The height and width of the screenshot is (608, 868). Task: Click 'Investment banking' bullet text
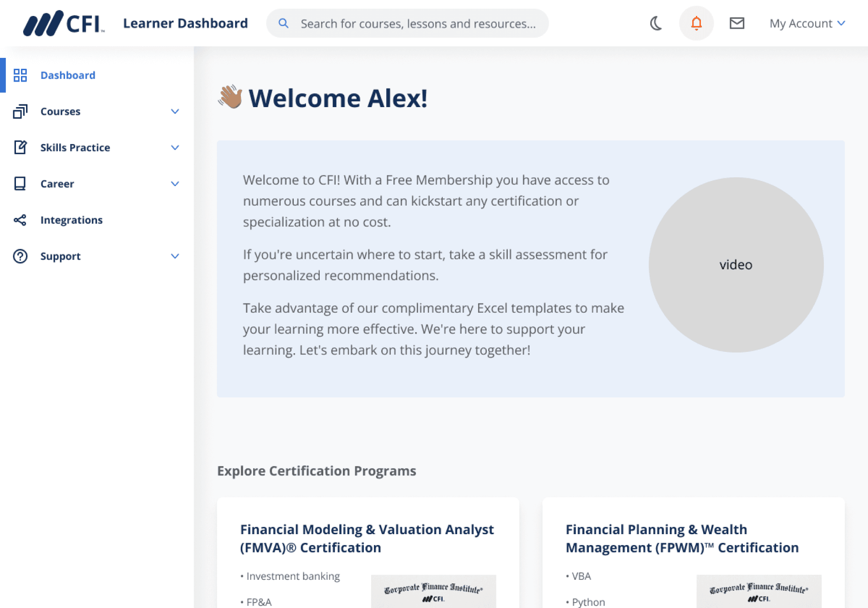click(293, 576)
